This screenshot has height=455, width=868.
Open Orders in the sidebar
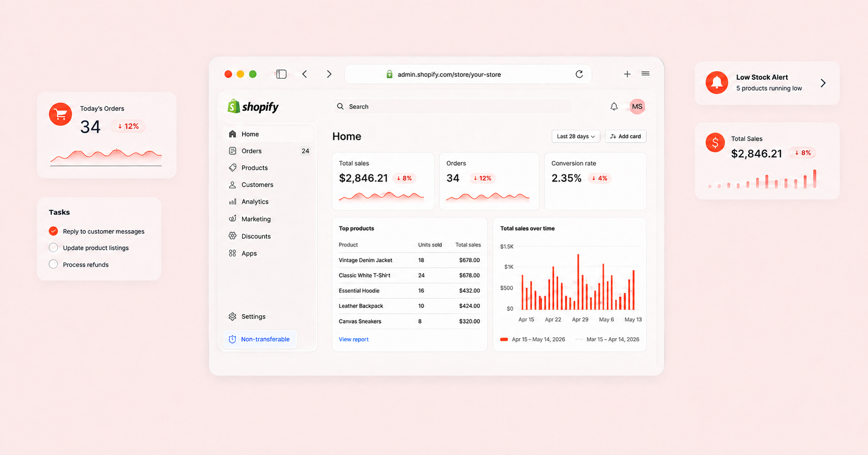[269, 151]
